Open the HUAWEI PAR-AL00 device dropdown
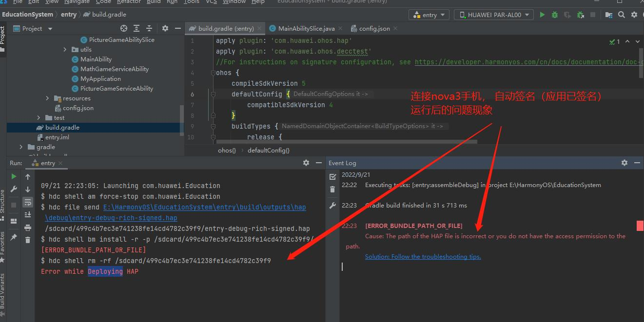644x322 pixels. point(494,15)
